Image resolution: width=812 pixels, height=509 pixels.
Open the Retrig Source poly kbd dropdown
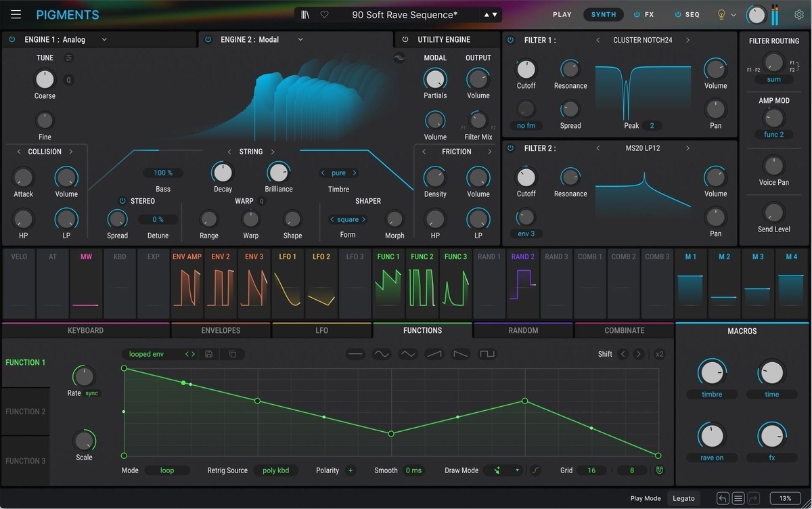(276, 470)
